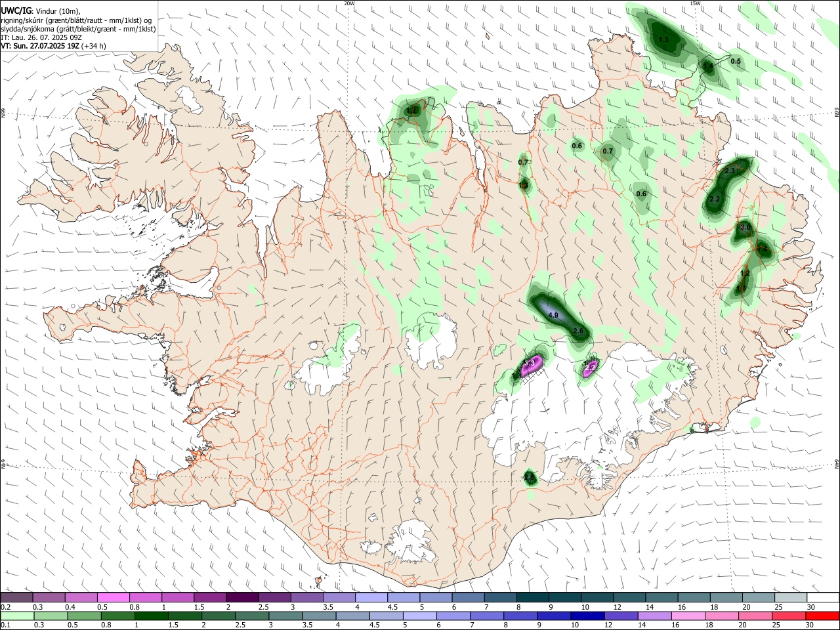This screenshot has width=840, height=630.
Task: Click the 1.3 value in northeast offshore patch
Action: [x=663, y=40]
